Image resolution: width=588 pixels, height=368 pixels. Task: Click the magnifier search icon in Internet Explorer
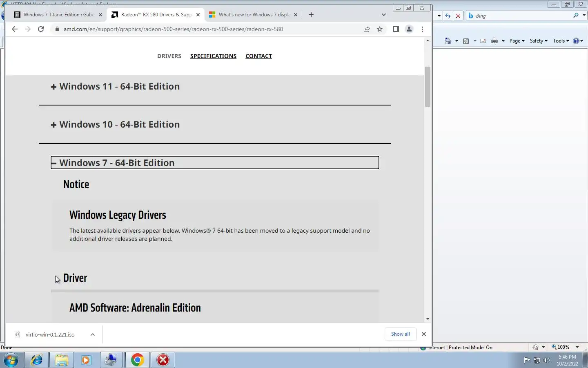coord(576,16)
